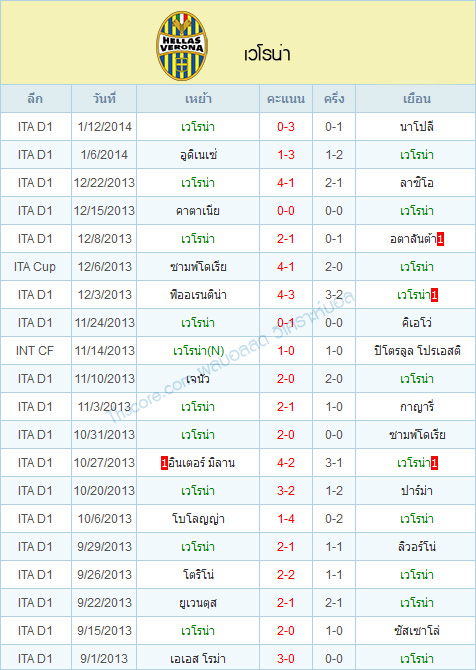
Task: Click the 0-2 half-time score on 10/6/2013
Action: click(334, 519)
